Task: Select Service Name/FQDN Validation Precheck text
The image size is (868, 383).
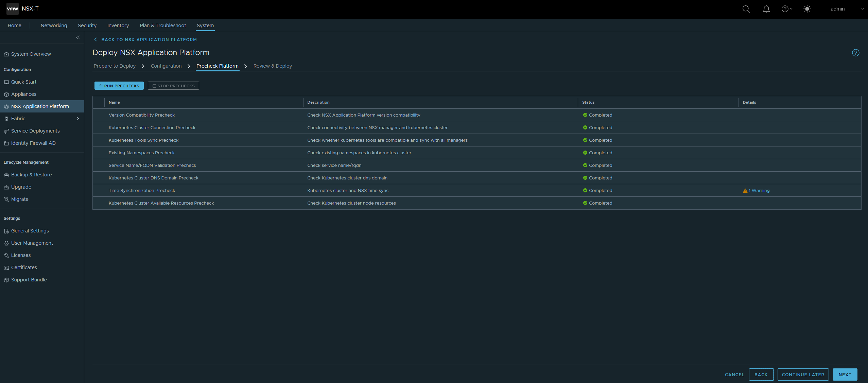Action: [152, 166]
